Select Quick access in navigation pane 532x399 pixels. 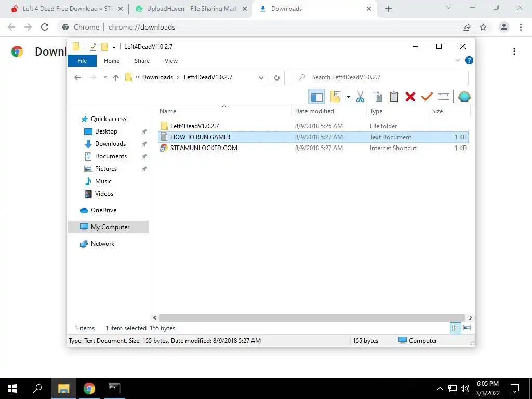[108, 119]
